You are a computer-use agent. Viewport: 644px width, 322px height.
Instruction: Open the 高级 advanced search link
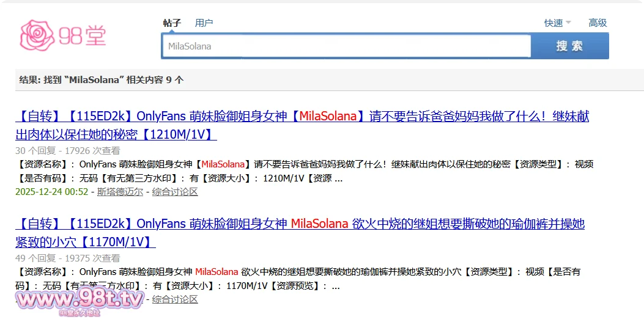[598, 23]
